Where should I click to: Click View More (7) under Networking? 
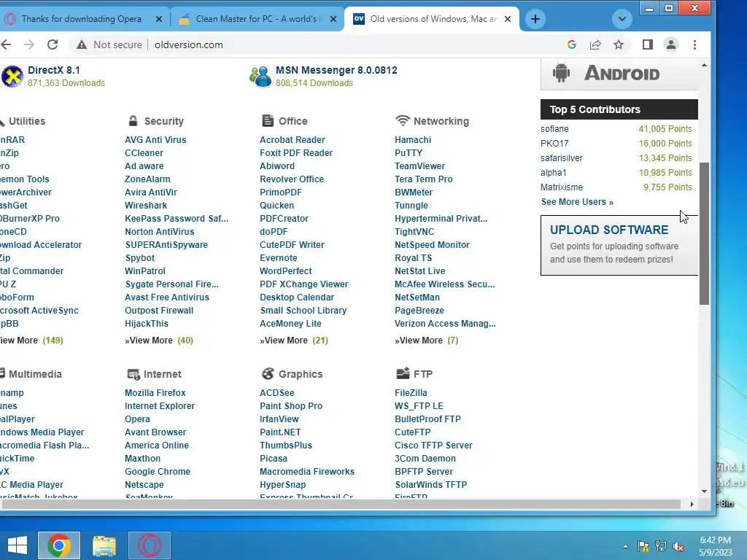pyautogui.click(x=426, y=341)
